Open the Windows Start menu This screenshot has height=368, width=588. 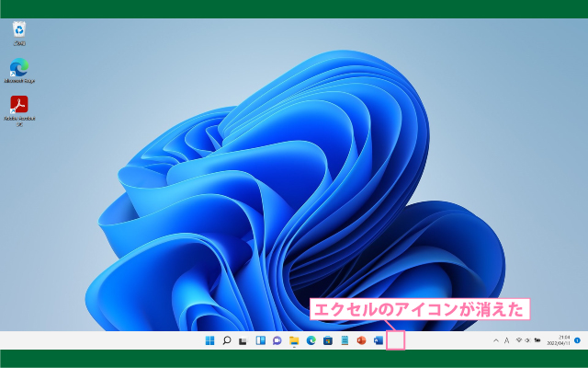[x=210, y=340]
